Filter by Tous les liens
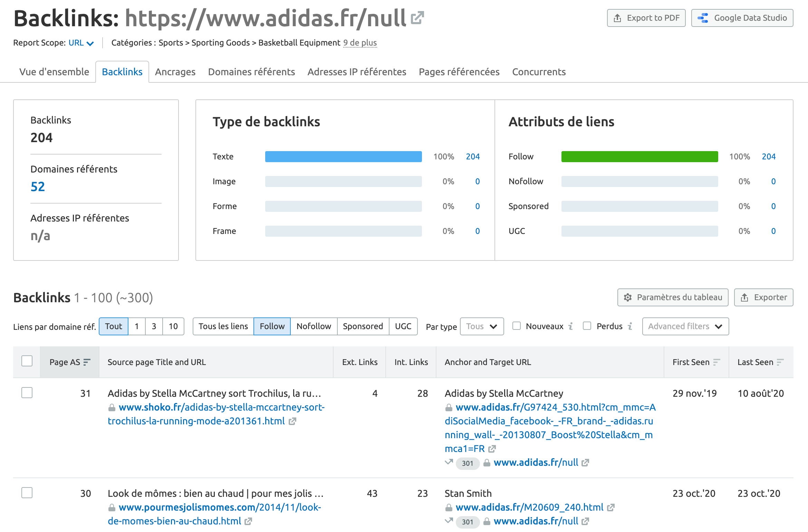 pos(223,326)
